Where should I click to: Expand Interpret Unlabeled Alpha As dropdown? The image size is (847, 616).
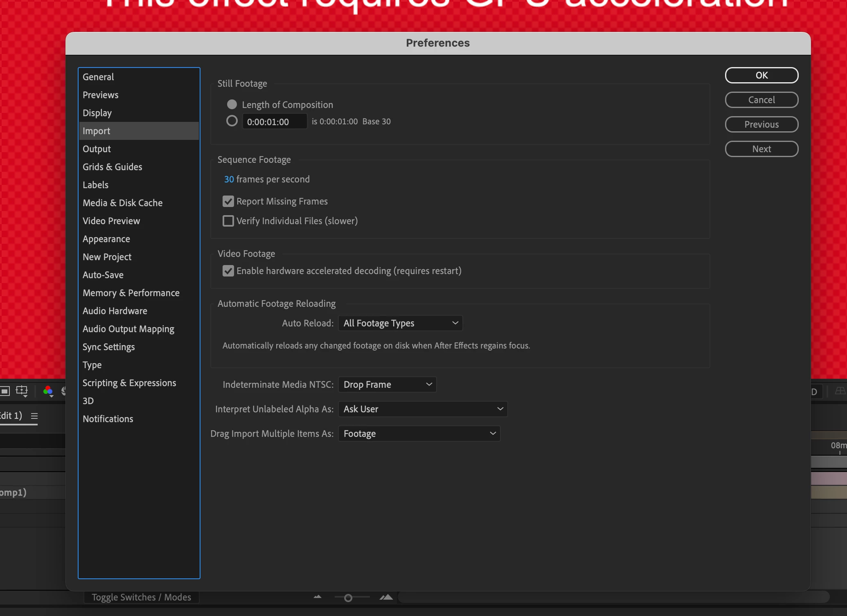tap(423, 409)
